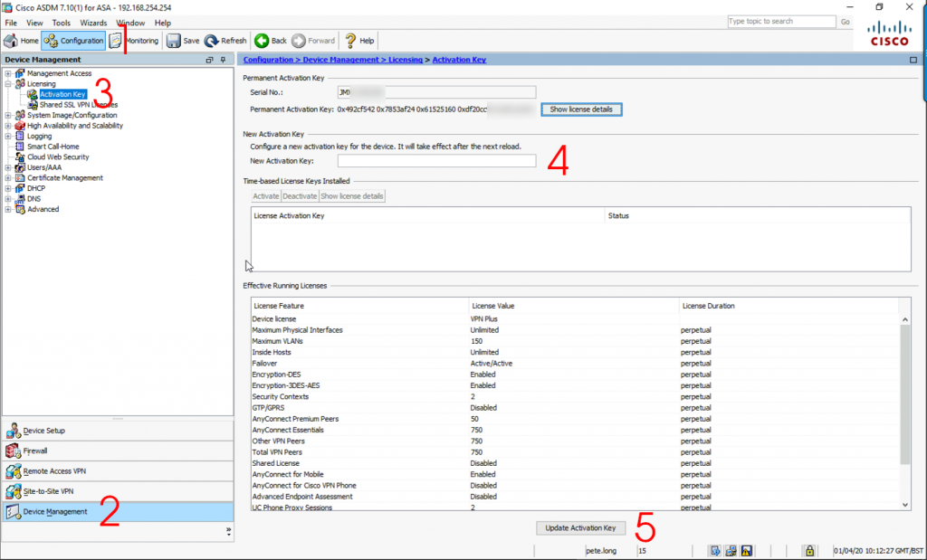927x560 pixels.
Task: Click Show license details next to permanent key
Action: click(581, 109)
